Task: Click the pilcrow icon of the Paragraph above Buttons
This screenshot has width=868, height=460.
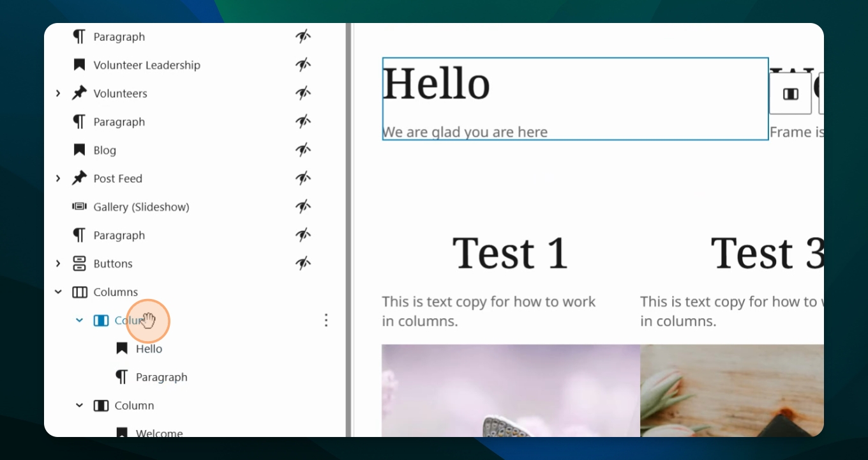Action: (79, 235)
